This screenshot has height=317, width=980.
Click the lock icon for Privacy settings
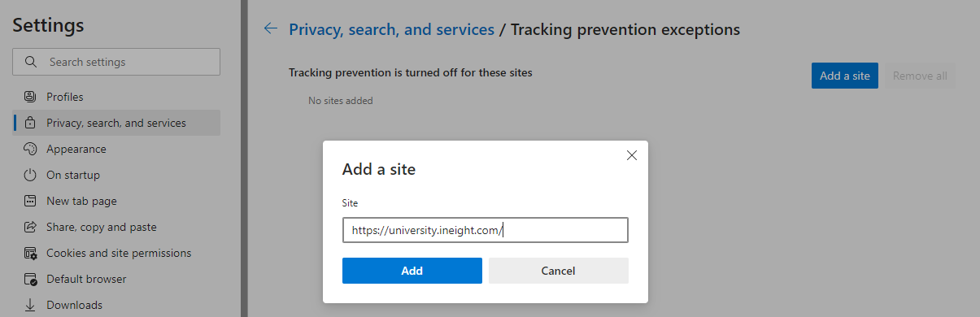pos(30,123)
